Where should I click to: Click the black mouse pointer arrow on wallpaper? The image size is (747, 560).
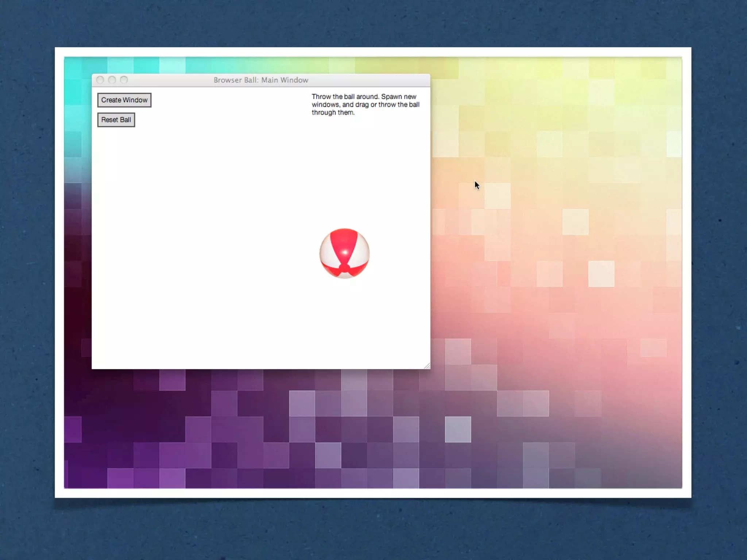(x=477, y=185)
